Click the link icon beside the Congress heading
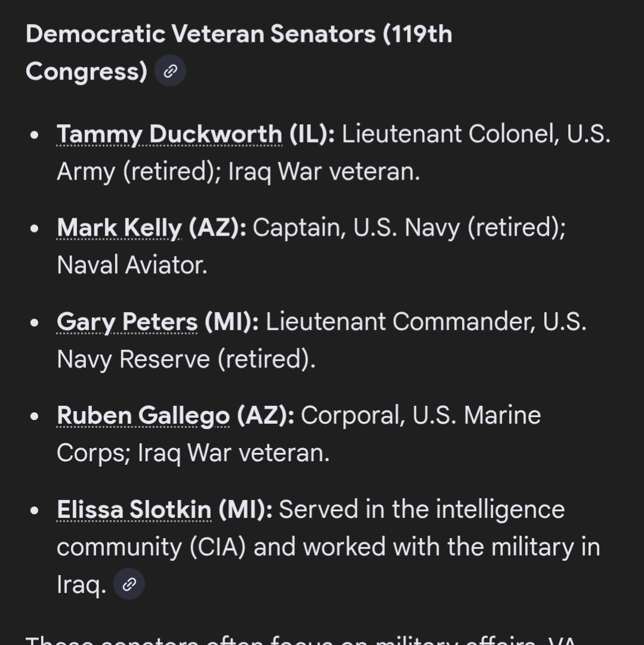644x645 pixels. 170,72
